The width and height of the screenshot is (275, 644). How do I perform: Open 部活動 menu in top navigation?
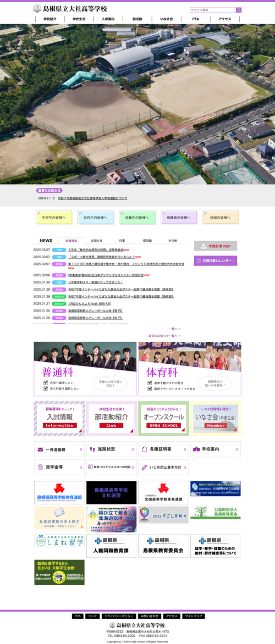(x=137, y=19)
